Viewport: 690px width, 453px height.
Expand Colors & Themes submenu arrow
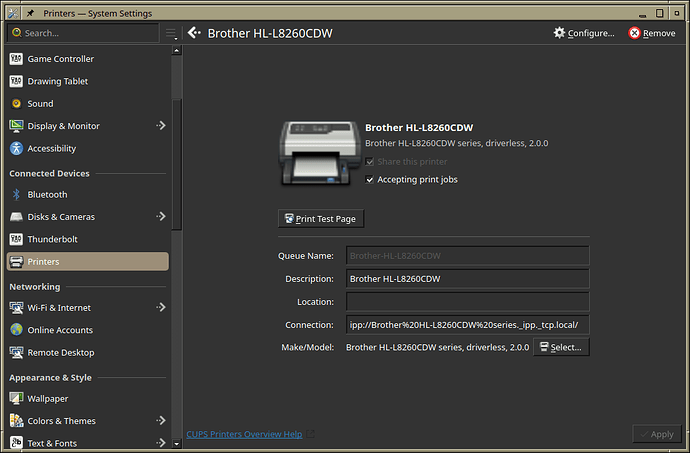click(161, 420)
